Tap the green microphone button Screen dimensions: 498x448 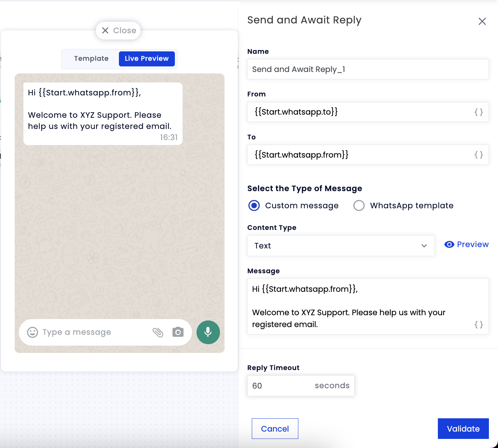tap(208, 332)
